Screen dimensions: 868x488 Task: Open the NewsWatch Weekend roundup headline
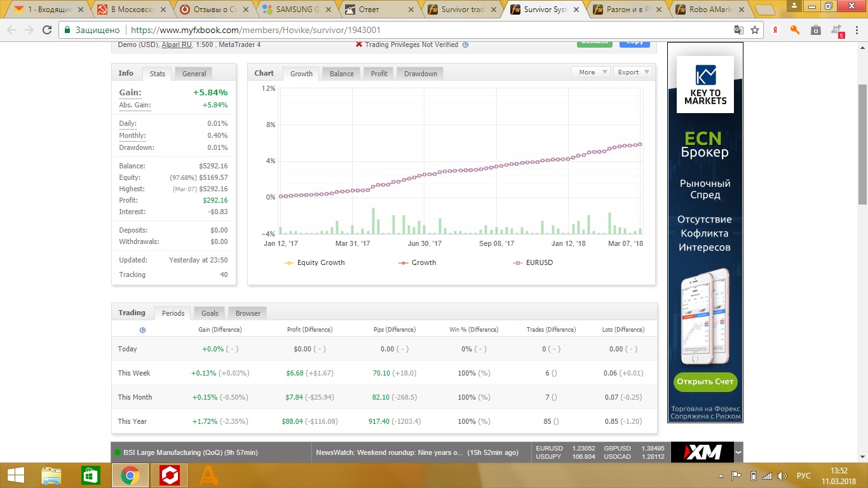click(389, 452)
